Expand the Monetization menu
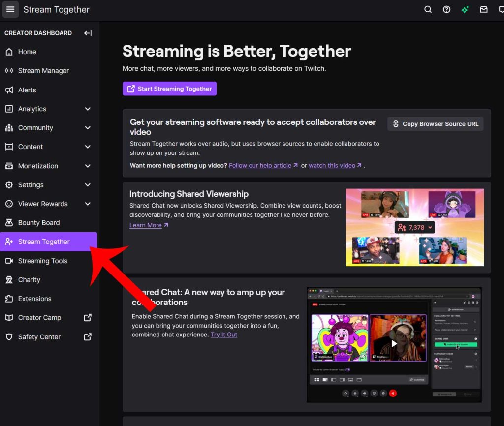504x426 pixels. click(88, 166)
